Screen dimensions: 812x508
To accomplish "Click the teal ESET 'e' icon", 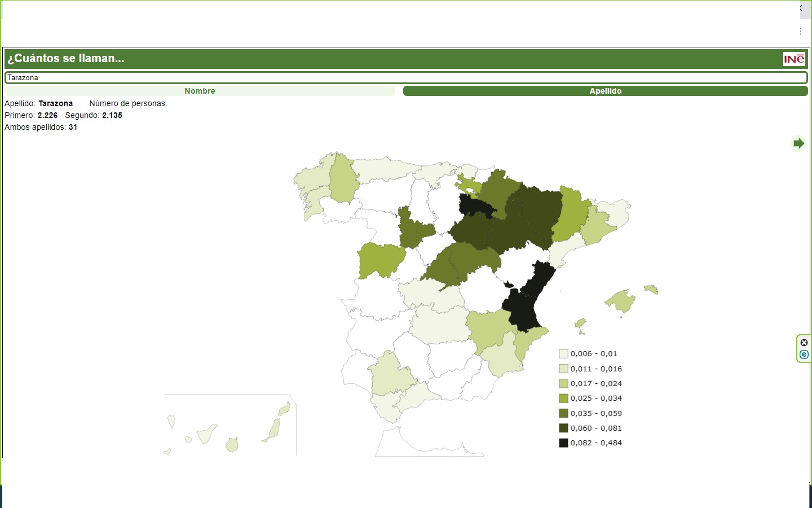I will (804, 354).
